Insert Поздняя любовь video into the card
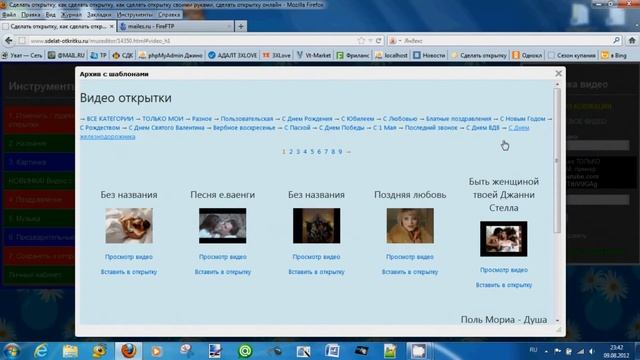Viewport: 640px width, 360px height. pos(410,272)
